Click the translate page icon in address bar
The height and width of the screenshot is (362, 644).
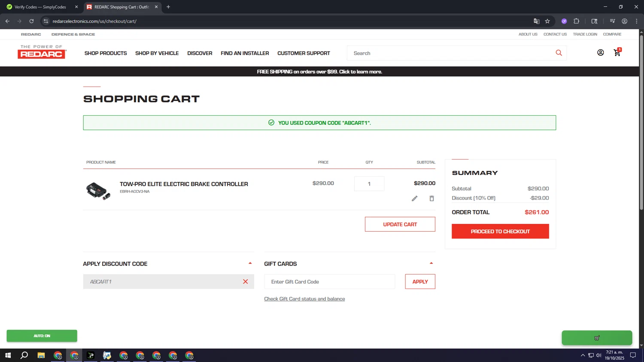[x=536, y=21]
